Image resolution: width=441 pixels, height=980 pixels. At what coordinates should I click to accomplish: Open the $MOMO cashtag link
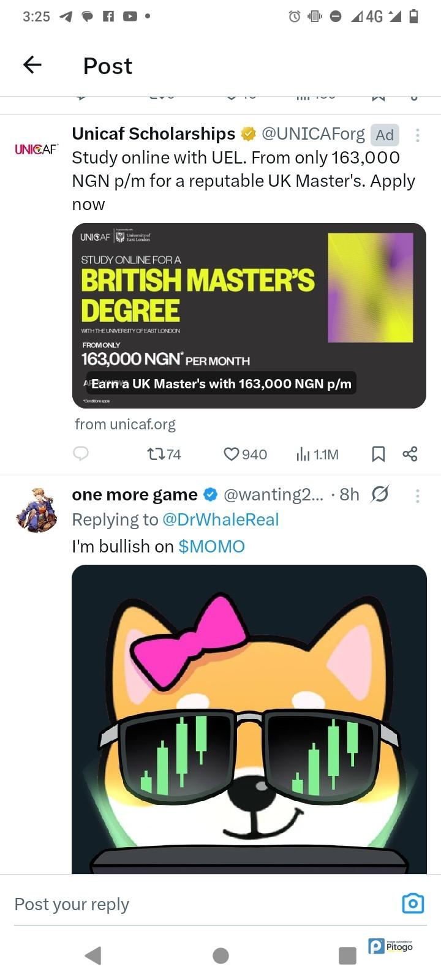[211, 546]
